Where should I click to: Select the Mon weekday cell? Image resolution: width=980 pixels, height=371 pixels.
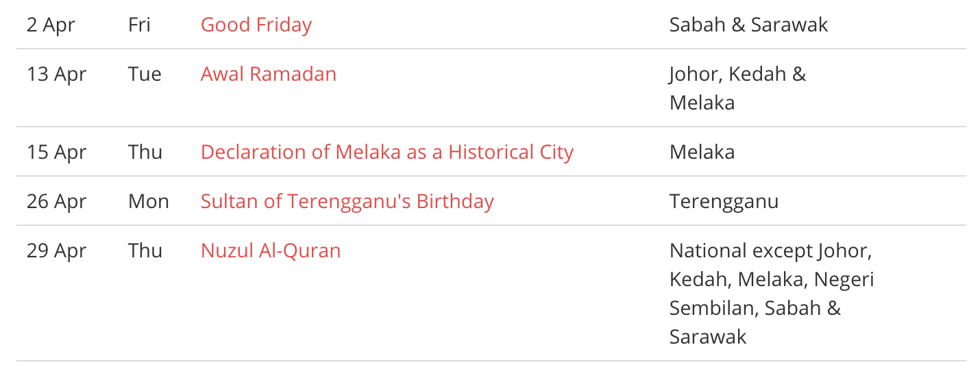coord(148,201)
